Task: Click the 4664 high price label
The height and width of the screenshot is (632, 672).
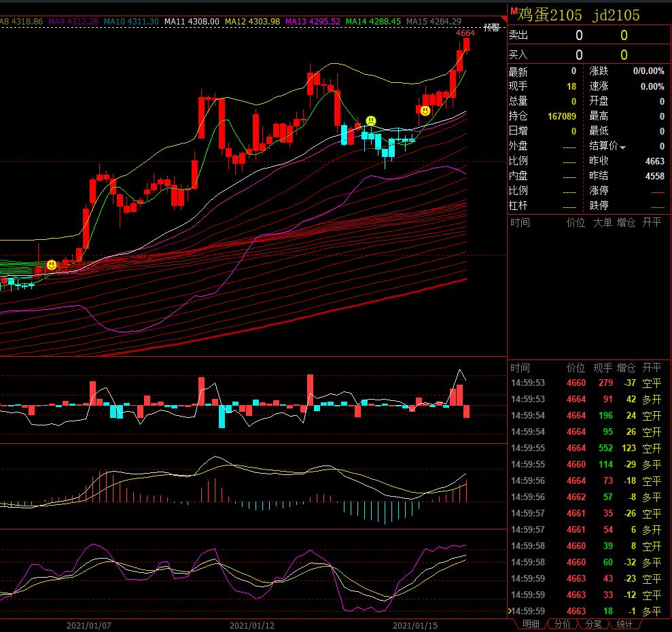Action: point(465,33)
